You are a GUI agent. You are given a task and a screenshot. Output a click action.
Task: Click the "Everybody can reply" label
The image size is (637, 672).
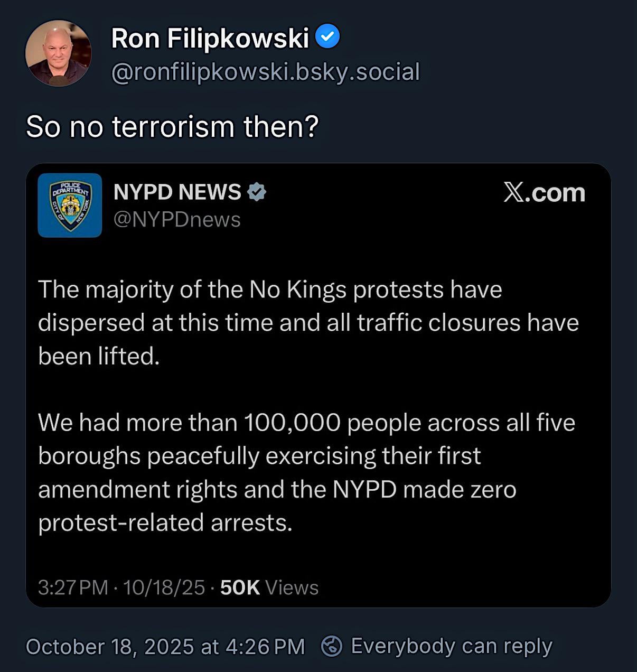[x=452, y=646]
